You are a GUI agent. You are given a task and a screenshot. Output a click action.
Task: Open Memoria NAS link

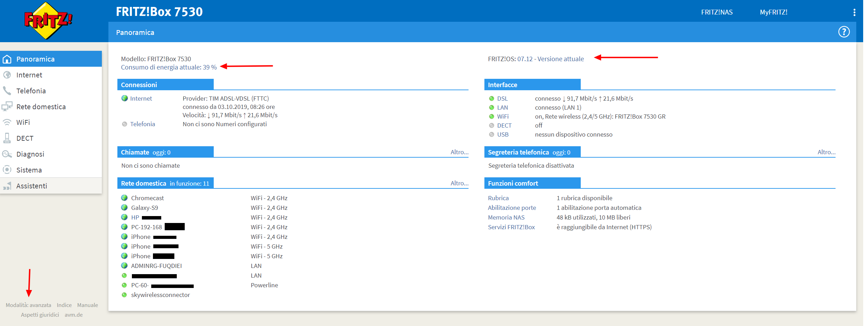click(x=506, y=217)
